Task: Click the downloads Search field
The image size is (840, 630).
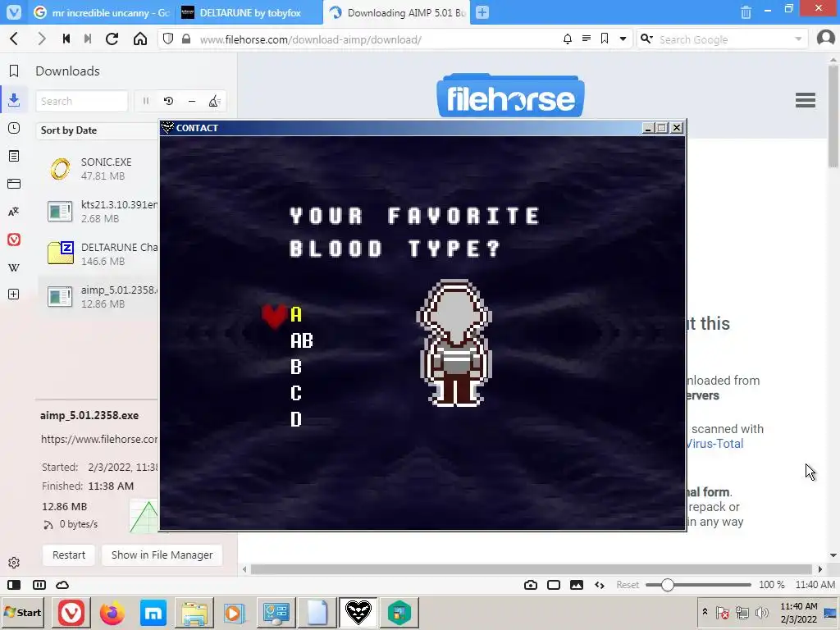Action: click(x=81, y=101)
